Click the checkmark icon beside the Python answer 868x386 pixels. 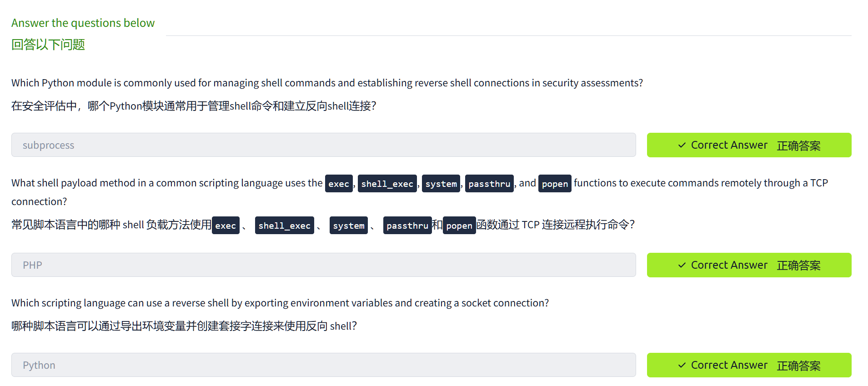(682, 365)
